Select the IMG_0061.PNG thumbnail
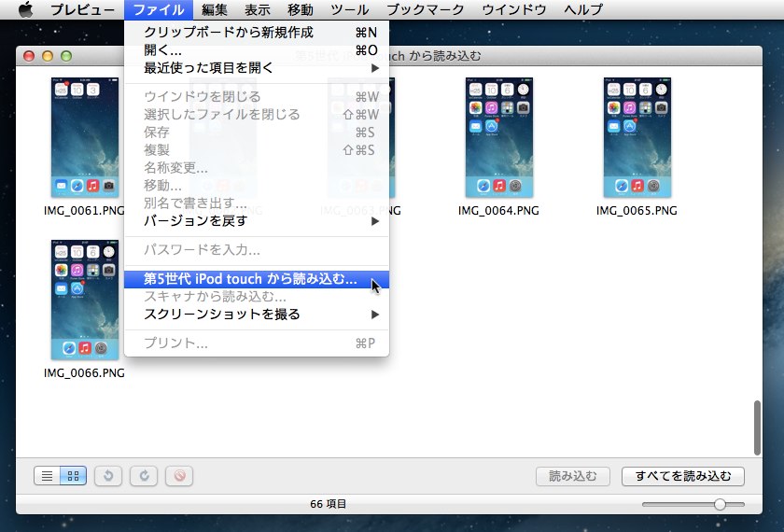 pyautogui.click(x=85, y=137)
